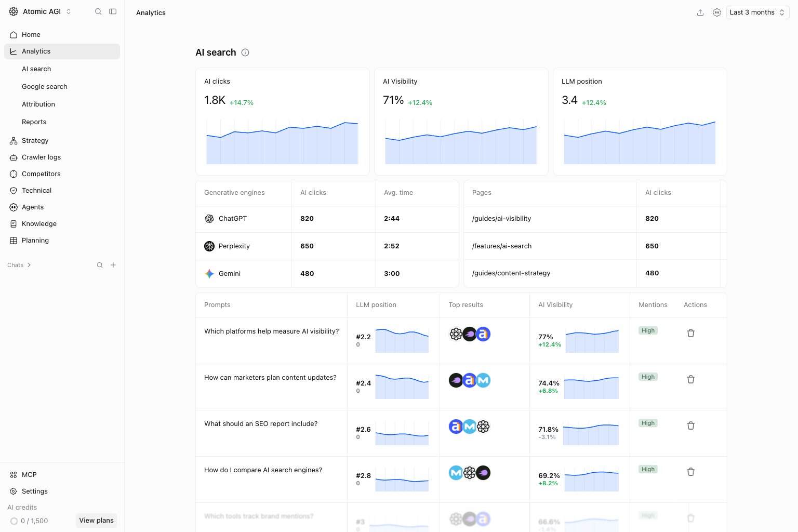Click the AI clicks trend chart
Viewport: 798px width, 532px height.
[283, 141]
